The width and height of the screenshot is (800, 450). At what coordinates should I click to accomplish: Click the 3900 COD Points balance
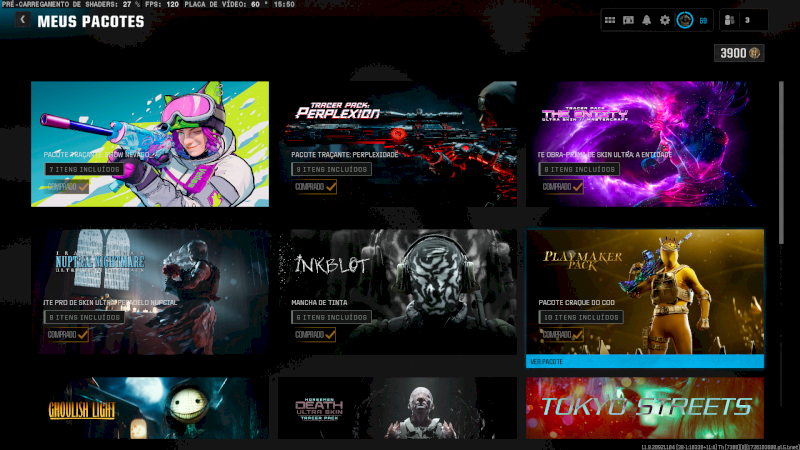tap(739, 53)
